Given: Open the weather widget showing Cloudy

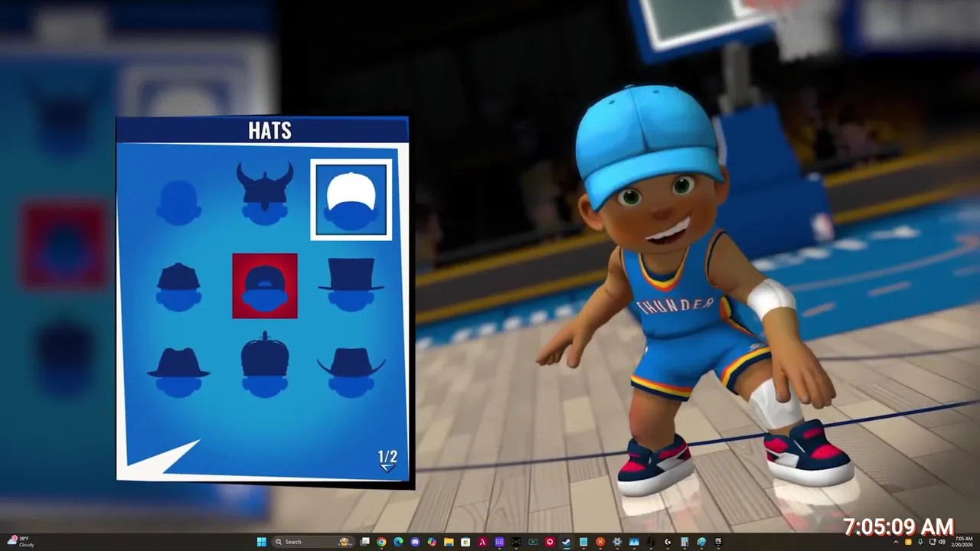Looking at the screenshot, I should pos(20,542).
